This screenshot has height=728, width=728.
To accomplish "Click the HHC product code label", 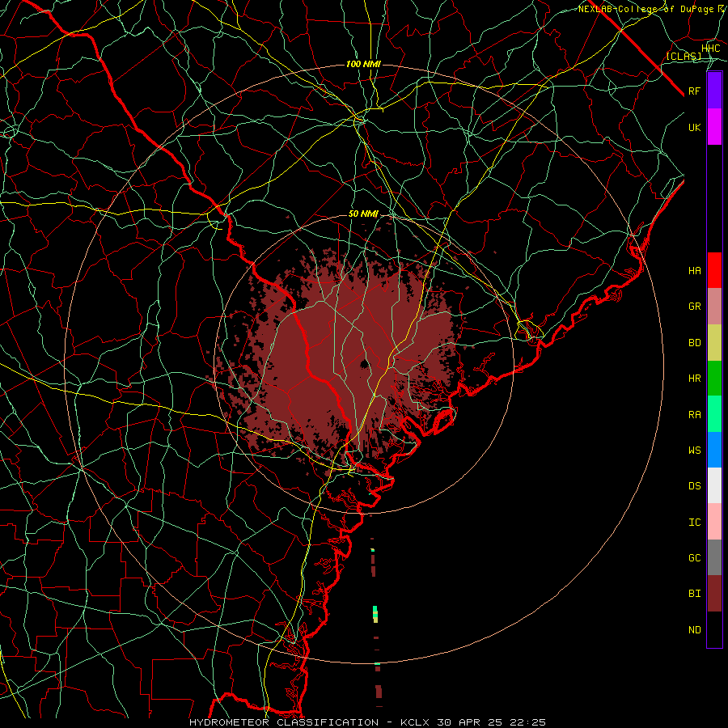I will click(711, 49).
